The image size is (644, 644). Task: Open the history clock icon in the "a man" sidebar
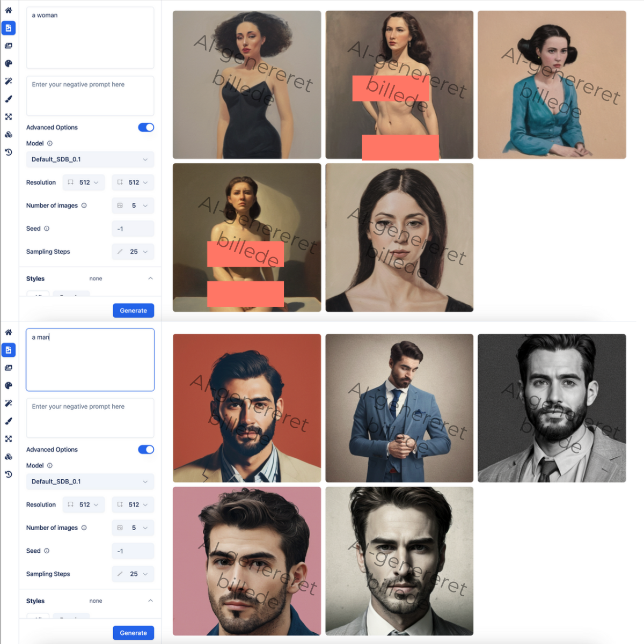click(x=9, y=474)
